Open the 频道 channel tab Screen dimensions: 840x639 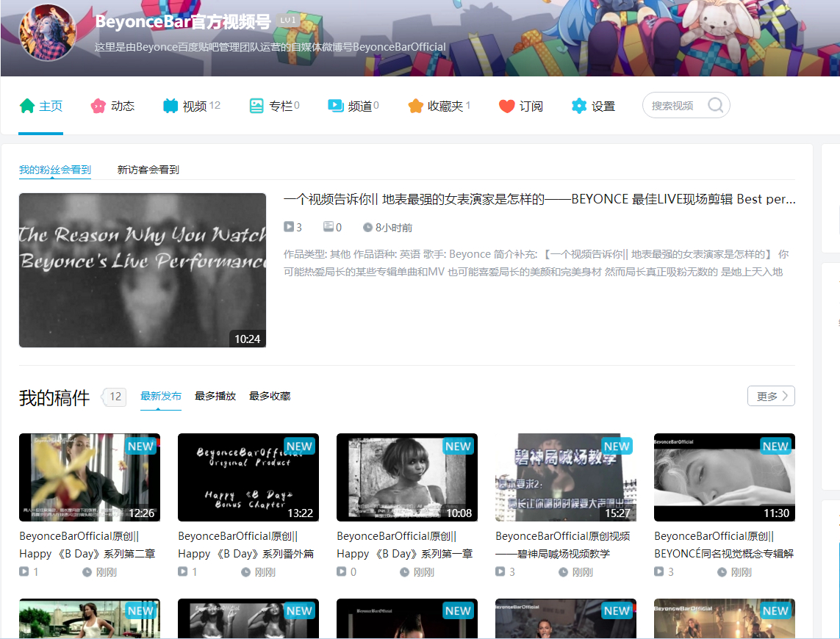353,106
